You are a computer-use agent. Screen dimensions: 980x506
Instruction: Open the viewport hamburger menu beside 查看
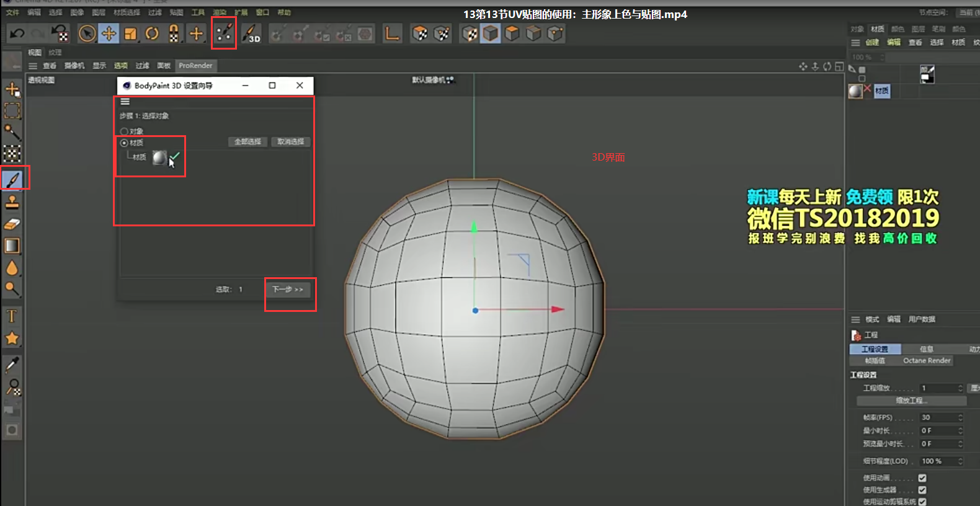click(x=33, y=66)
